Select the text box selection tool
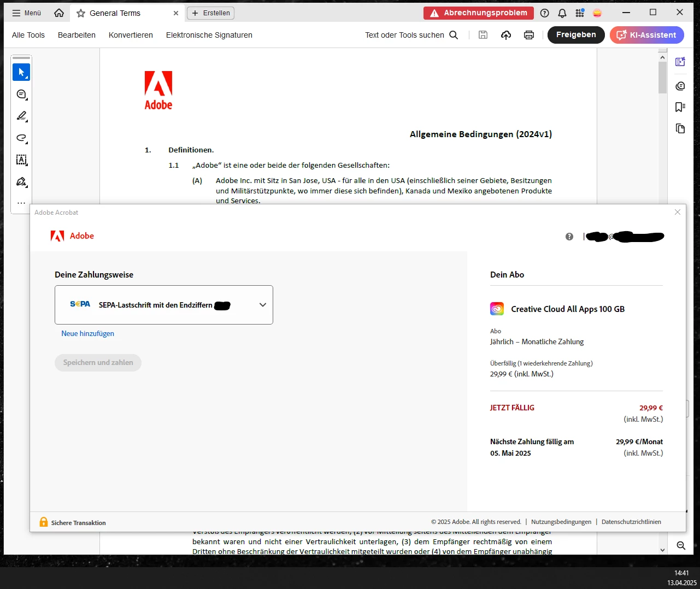The width and height of the screenshot is (700, 589). (x=21, y=160)
